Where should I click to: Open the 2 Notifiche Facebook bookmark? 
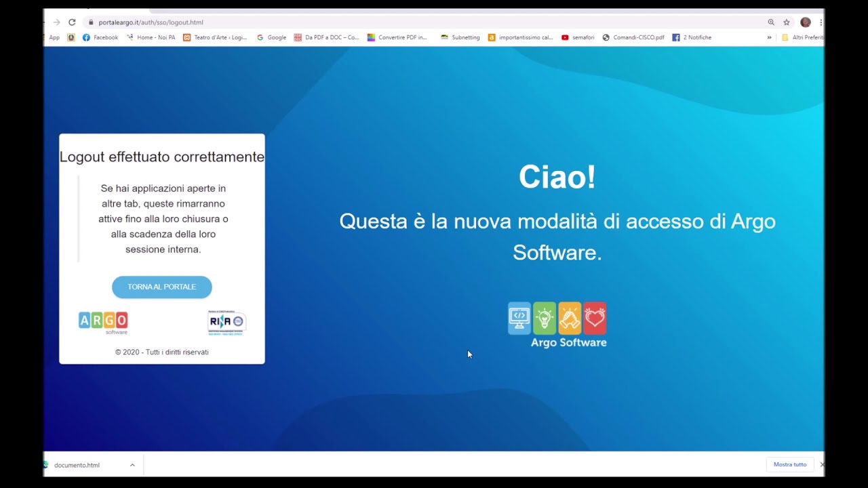pyautogui.click(x=692, y=37)
